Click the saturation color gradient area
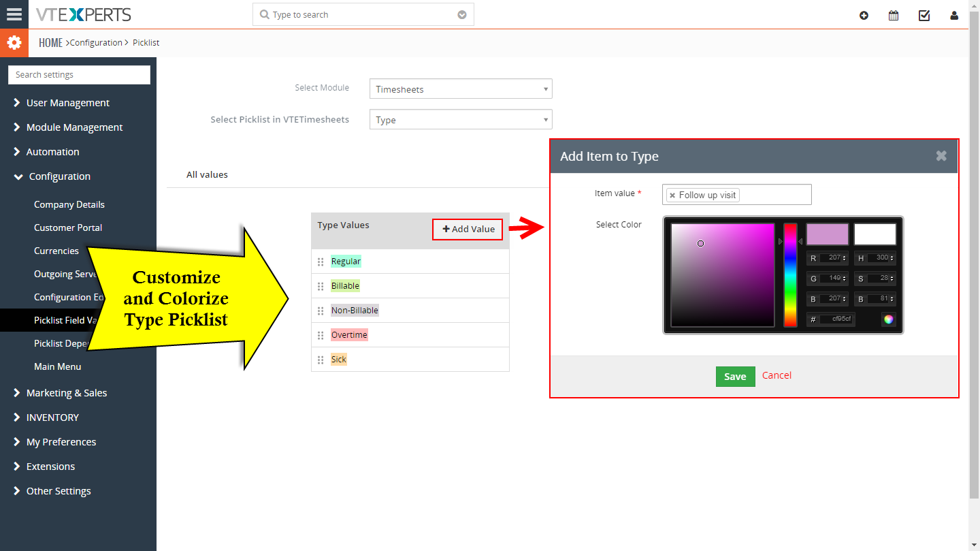980x551 pixels. (723, 275)
